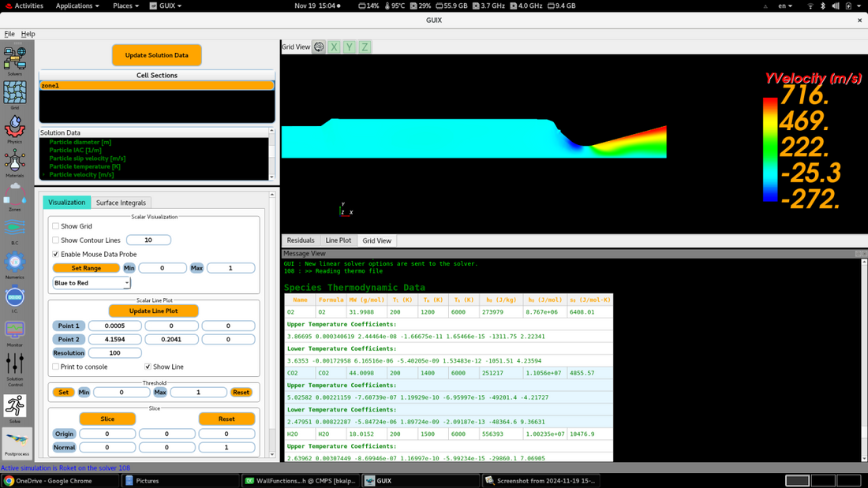
Task: Enable Print to console
Action: point(55,367)
